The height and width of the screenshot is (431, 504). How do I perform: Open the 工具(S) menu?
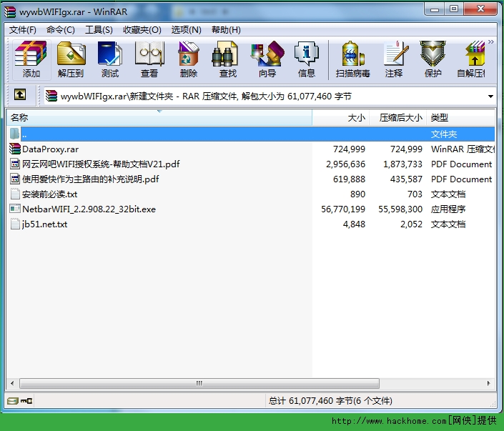point(99,30)
